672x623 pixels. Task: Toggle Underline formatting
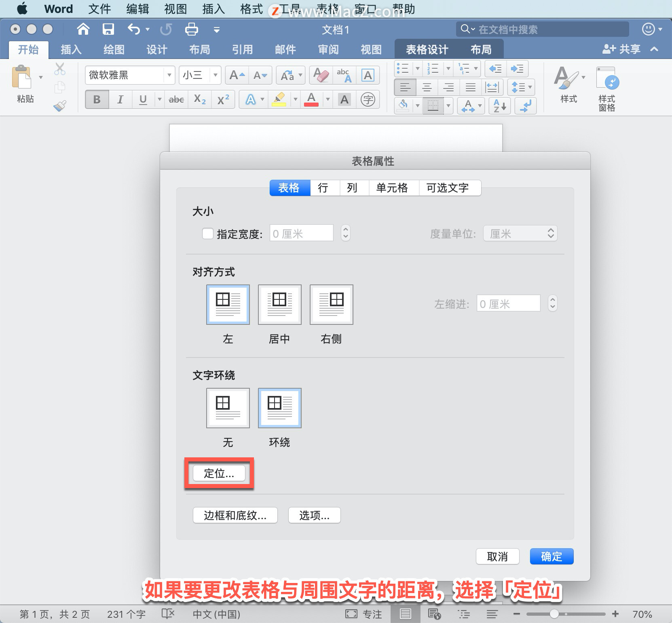click(x=143, y=99)
